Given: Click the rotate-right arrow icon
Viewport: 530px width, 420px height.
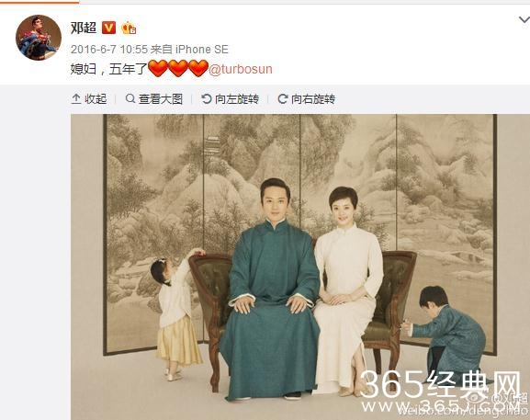Looking at the screenshot, I should pyautogui.click(x=283, y=98).
